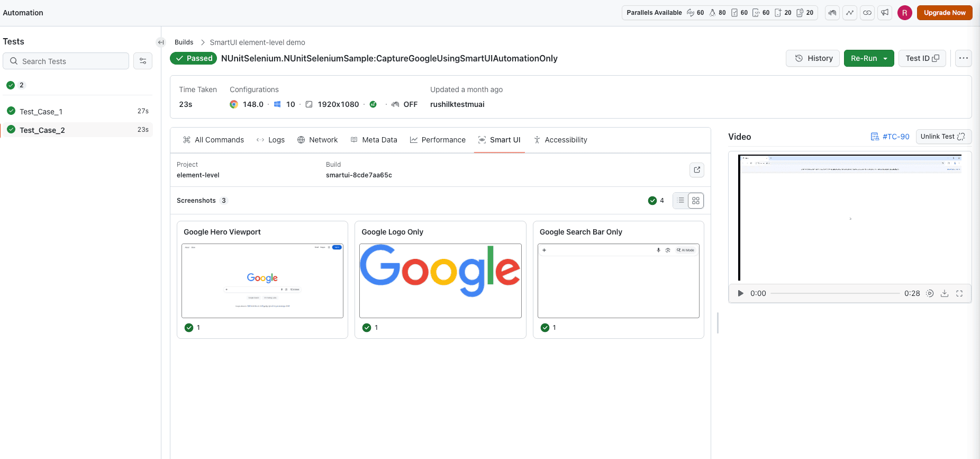The width and height of the screenshot is (980, 459).
Task: Click status check under Google Hero Viewport
Action: point(189,328)
